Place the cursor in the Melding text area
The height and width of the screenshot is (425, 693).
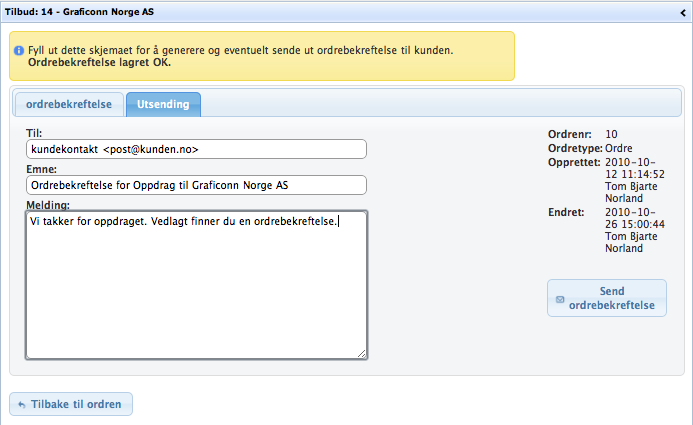[x=196, y=285]
